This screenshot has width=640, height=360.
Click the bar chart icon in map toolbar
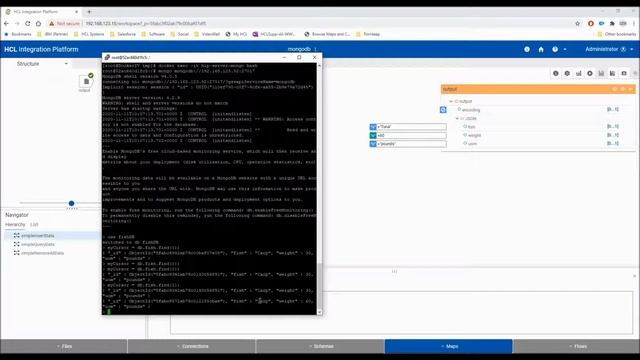(x=578, y=73)
